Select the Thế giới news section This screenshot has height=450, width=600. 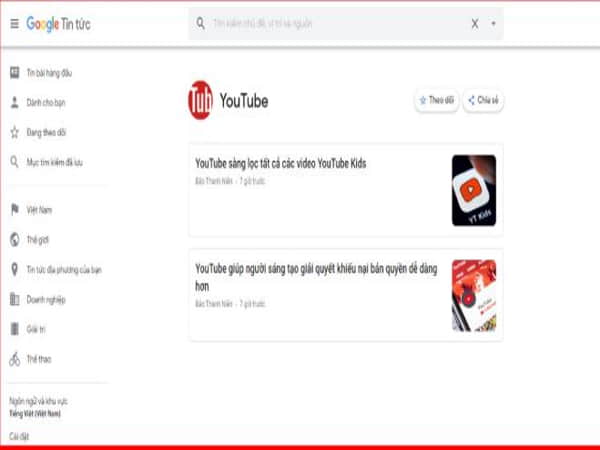pos(38,240)
